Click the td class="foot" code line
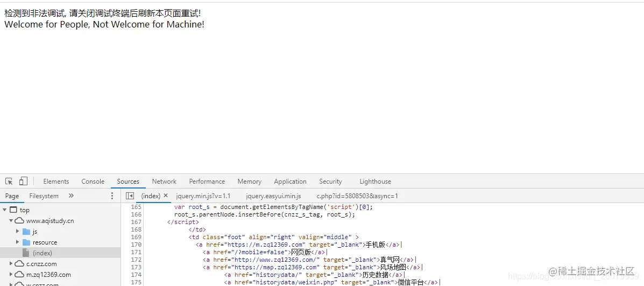Screen dimensions: 644x286 click(274, 237)
